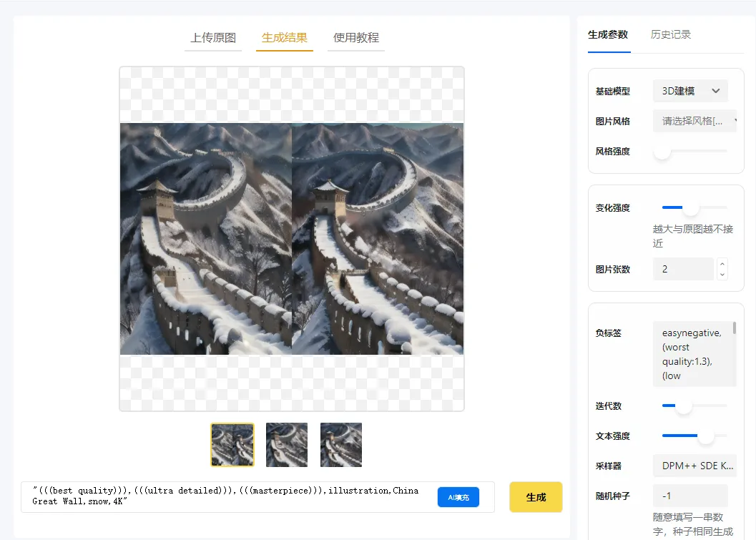Select the 生成参数 tab

tap(608, 34)
